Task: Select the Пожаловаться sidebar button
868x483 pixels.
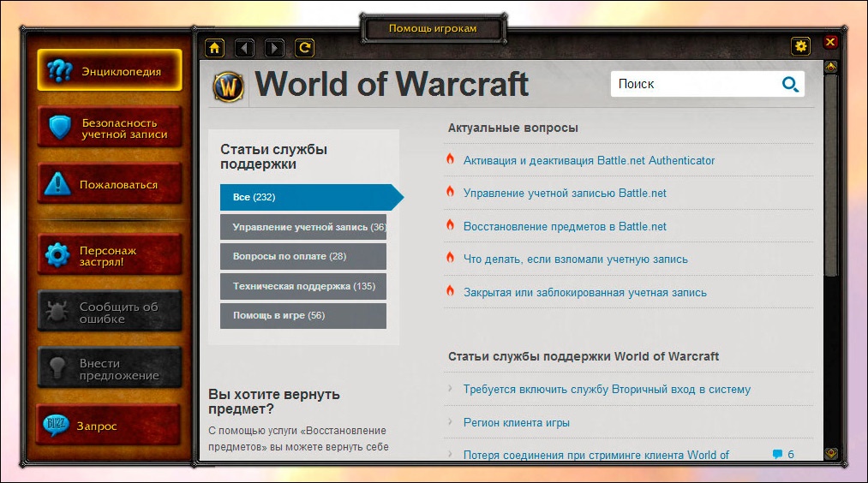Action: coord(110,183)
